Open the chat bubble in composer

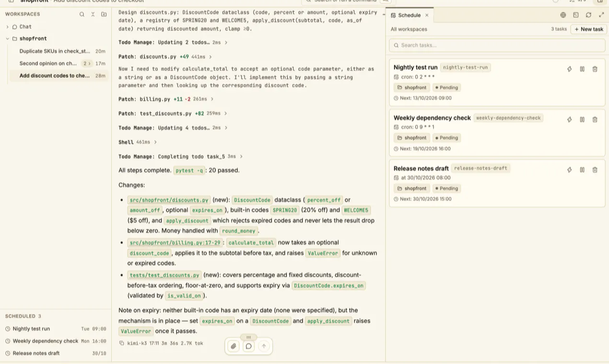pos(248,346)
